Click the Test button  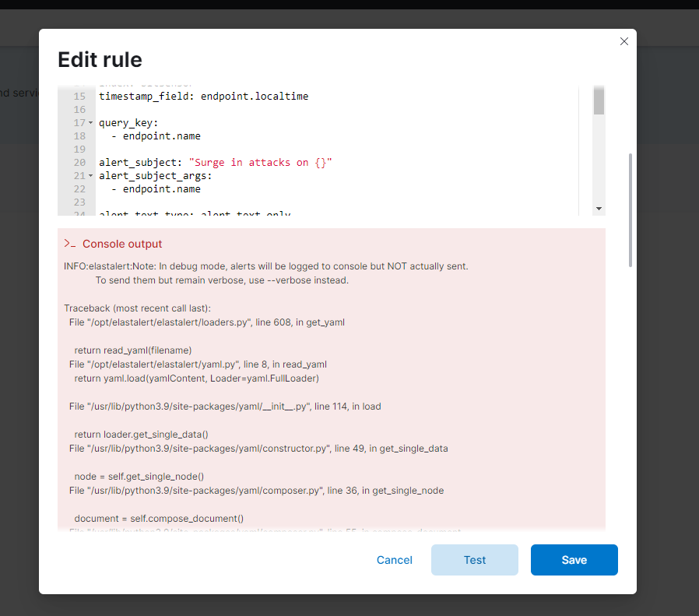tap(474, 560)
